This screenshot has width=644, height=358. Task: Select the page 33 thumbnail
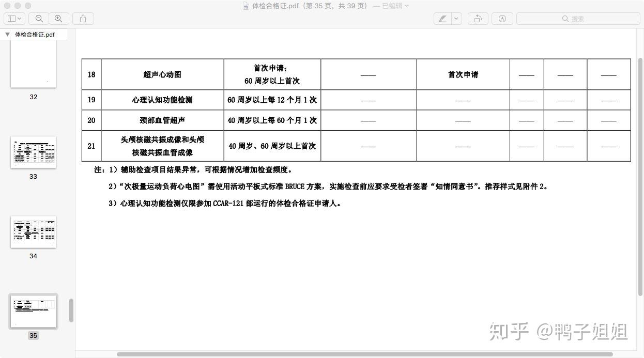[33, 152]
